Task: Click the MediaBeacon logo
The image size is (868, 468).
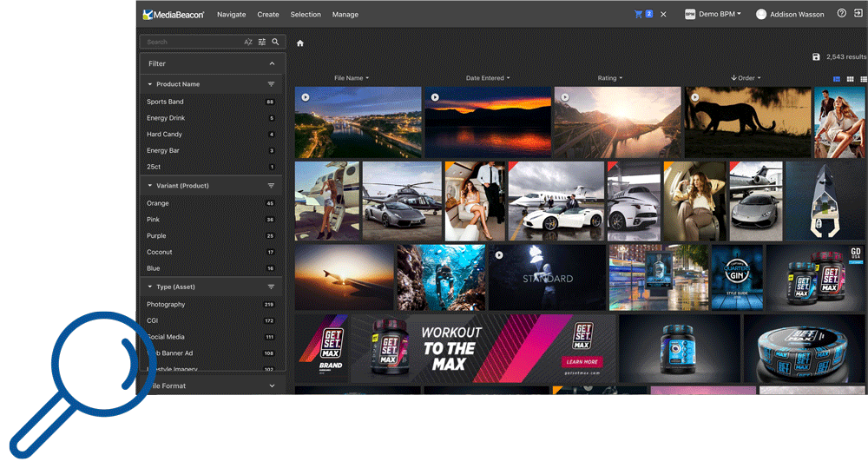Action: [x=174, y=15]
